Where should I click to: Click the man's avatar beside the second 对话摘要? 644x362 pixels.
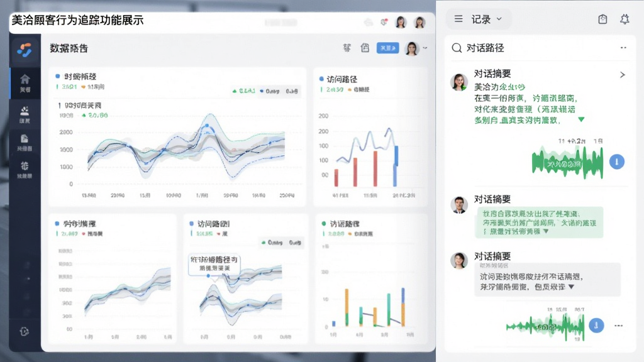coord(458,205)
